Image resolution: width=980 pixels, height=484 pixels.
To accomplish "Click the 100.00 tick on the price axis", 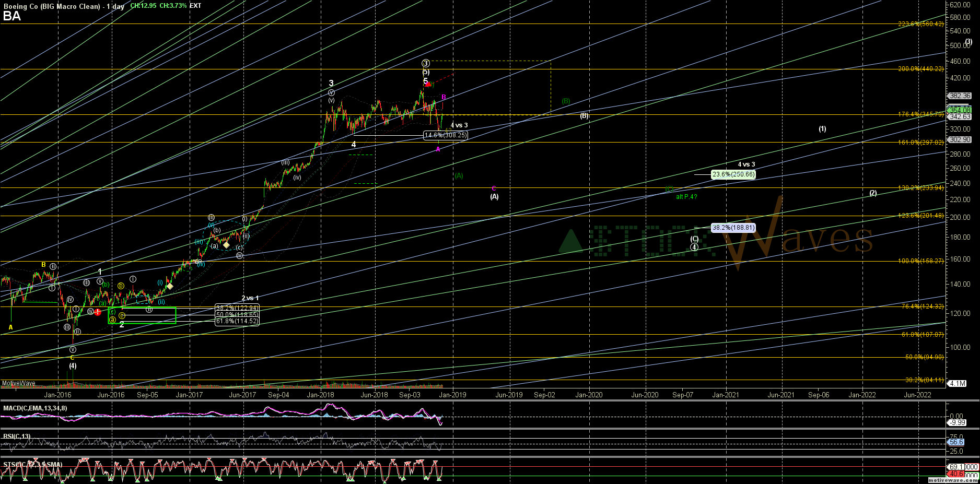I will (x=961, y=347).
